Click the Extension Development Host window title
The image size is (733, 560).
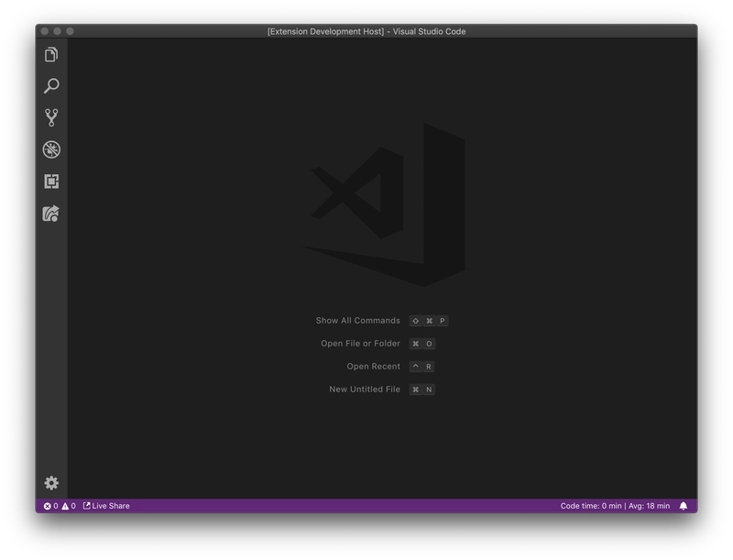pos(366,31)
